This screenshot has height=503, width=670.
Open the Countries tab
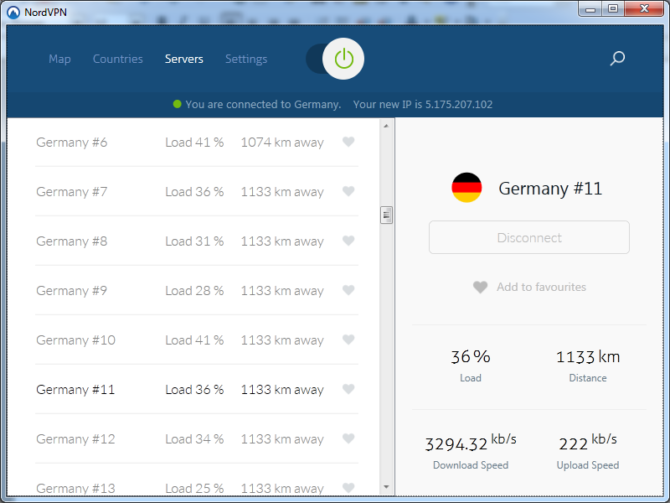pos(118,59)
